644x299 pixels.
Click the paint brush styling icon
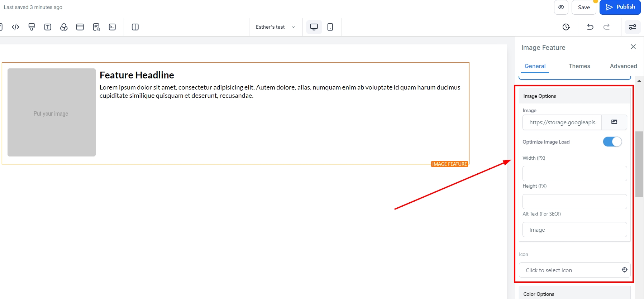point(32,27)
